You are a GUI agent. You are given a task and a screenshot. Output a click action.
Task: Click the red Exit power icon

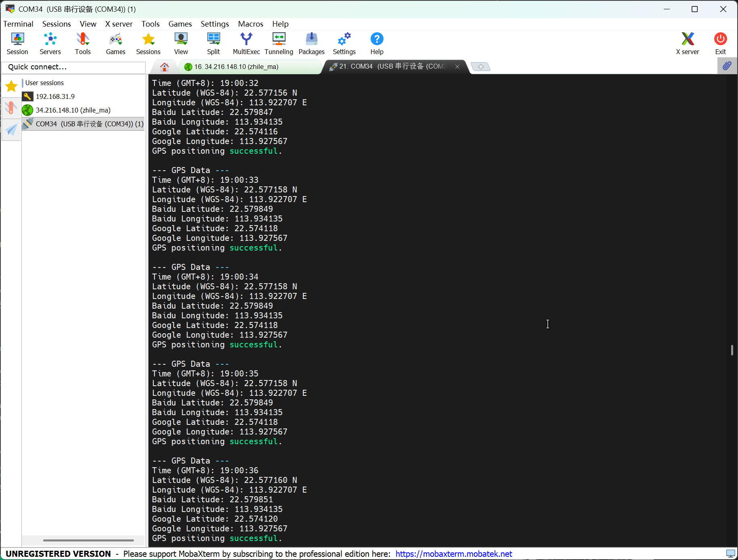click(x=721, y=44)
